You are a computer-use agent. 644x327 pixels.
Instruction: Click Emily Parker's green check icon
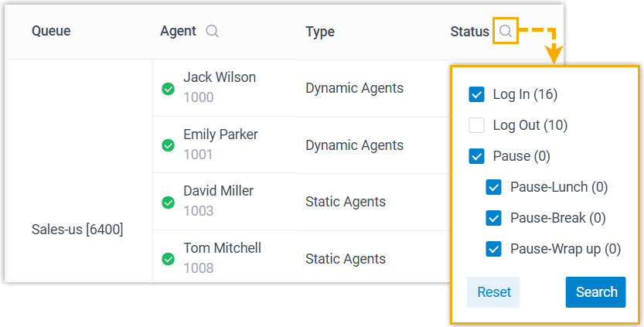pos(168,145)
